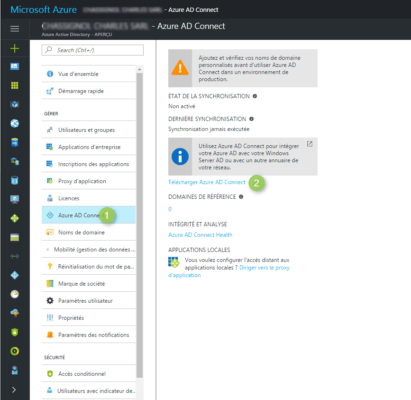Click the menu scrollbar up arrow
The height and width of the screenshot is (400, 411).
coord(140,69)
